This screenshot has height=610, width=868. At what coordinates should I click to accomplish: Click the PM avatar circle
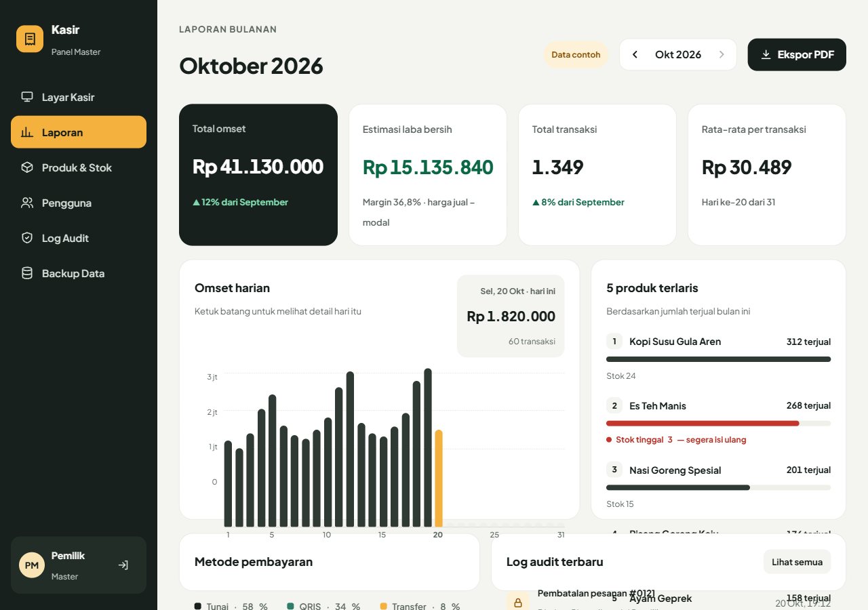pos(32,565)
